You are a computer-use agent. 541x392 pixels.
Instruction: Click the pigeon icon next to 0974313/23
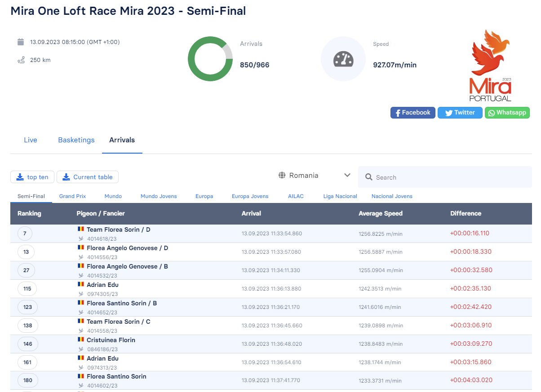pos(81,368)
